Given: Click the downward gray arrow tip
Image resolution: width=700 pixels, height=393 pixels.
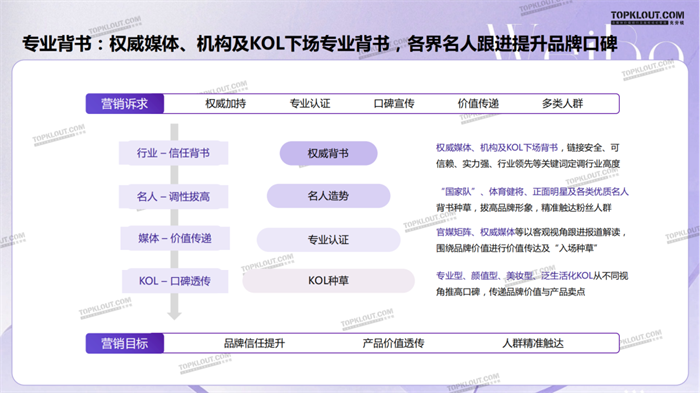Looking at the screenshot, I should pyautogui.click(x=174, y=315).
